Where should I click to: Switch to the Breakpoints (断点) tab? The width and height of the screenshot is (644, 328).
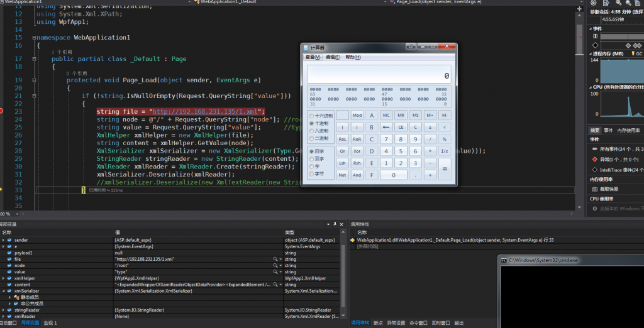(378, 323)
